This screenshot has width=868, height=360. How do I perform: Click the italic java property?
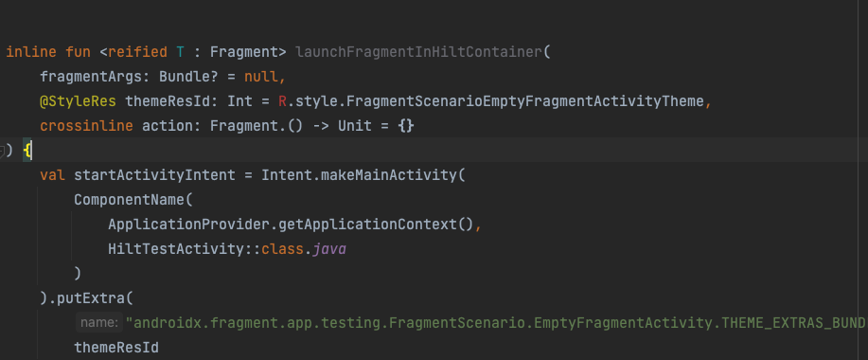[x=329, y=249]
